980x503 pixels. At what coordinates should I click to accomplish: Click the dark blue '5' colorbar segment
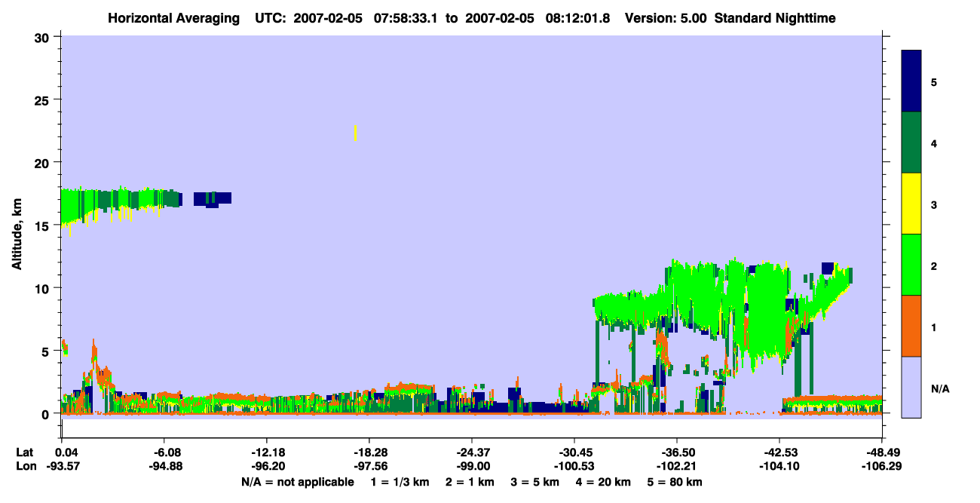(x=911, y=81)
